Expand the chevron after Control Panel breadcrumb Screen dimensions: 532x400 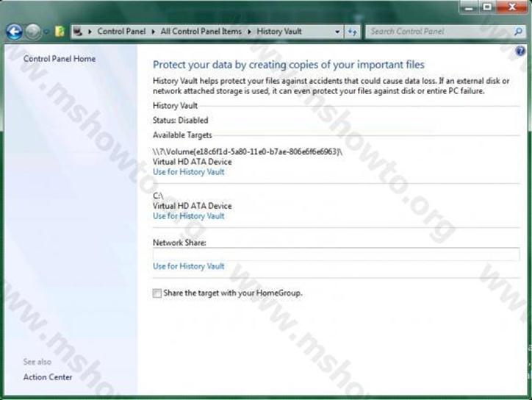154,32
